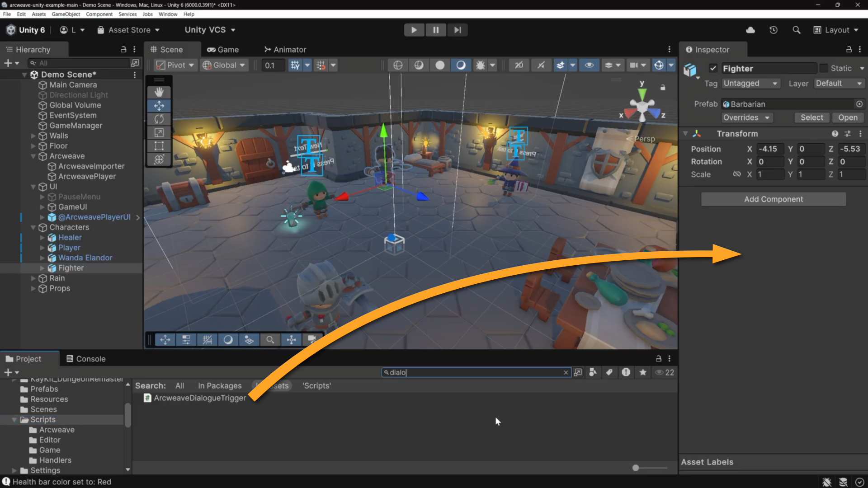Viewport: 868px width, 488px height.
Task: Select the Rotate tool
Action: pyautogui.click(x=159, y=119)
